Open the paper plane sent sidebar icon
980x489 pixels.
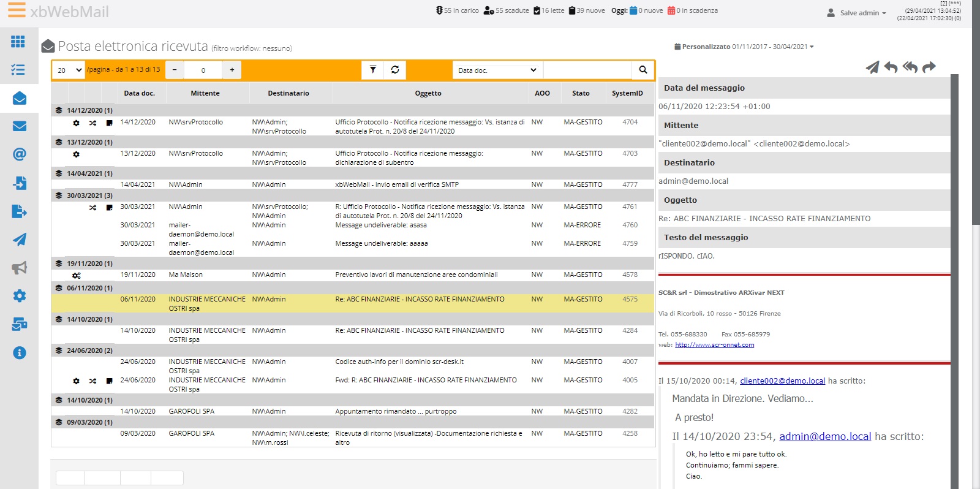coord(20,240)
